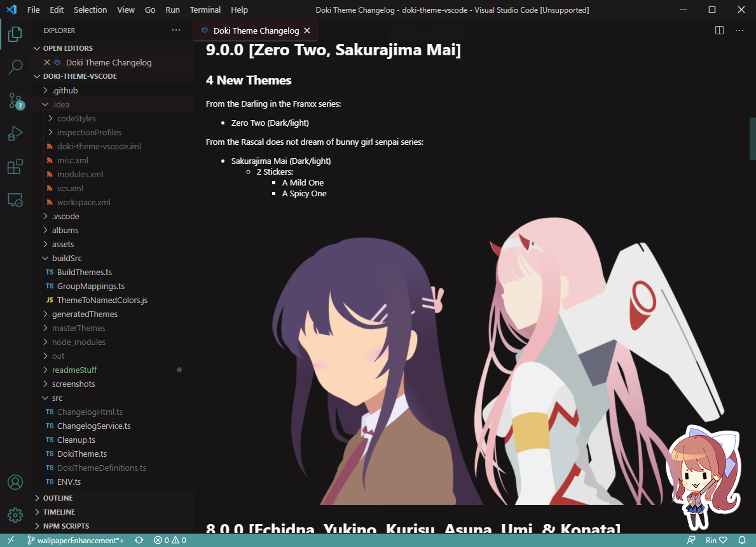The height and width of the screenshot is (547, 756).
Task: Open problems panel showing 0 errors 0 warnings
Action: point(170,540)
